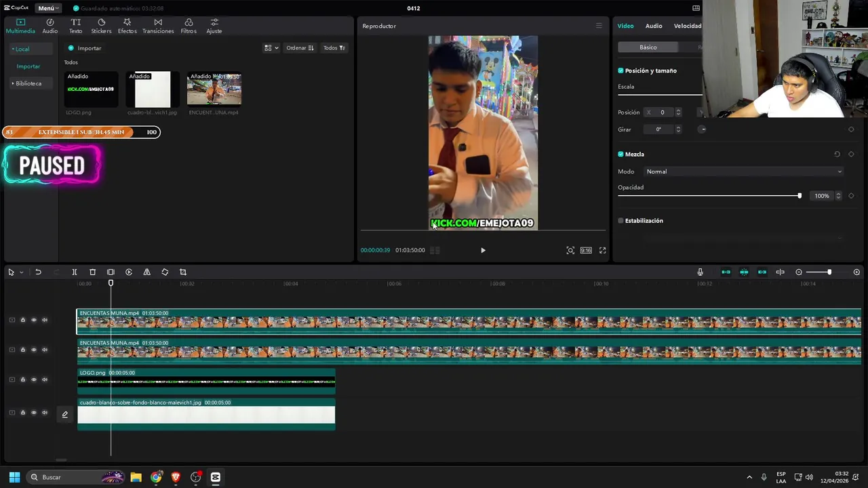The width and height of the screenshot is (868, 488).
Task: Start voiceover recording with microphone
Action: 700,272
